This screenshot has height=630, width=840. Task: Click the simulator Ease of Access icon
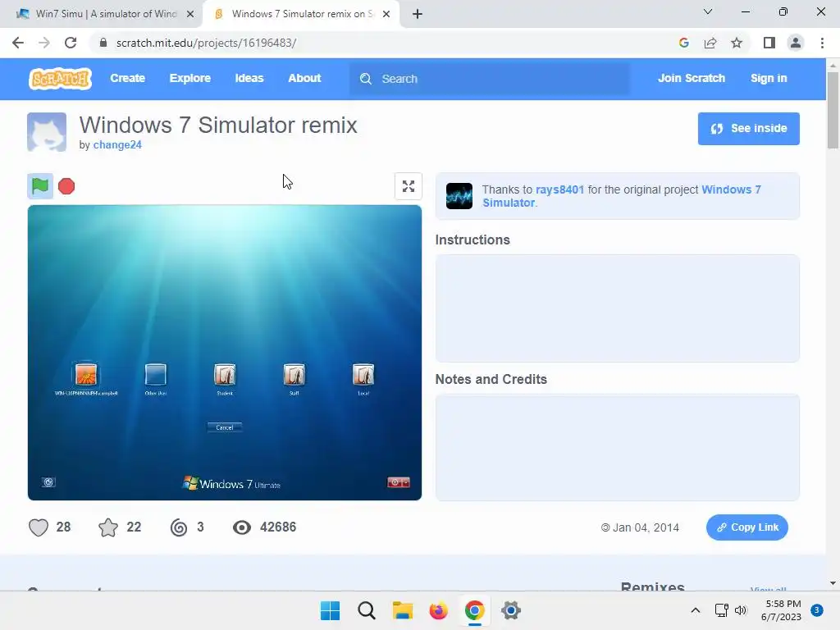coord(48,482)
